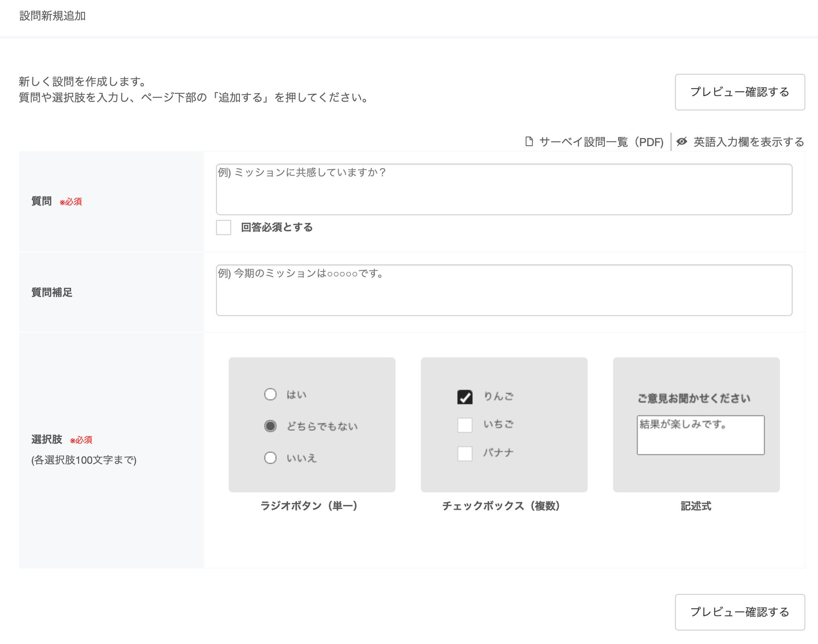Click the 質問補足 field label
The image size is (818, 644).
tap(52, 292)
